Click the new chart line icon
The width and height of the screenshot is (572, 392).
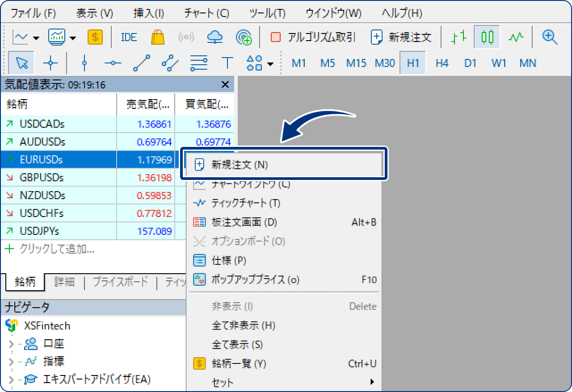[20, 37]
